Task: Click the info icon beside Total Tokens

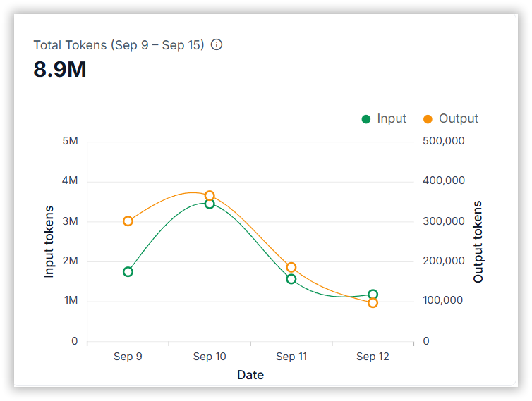Action: 217,44
